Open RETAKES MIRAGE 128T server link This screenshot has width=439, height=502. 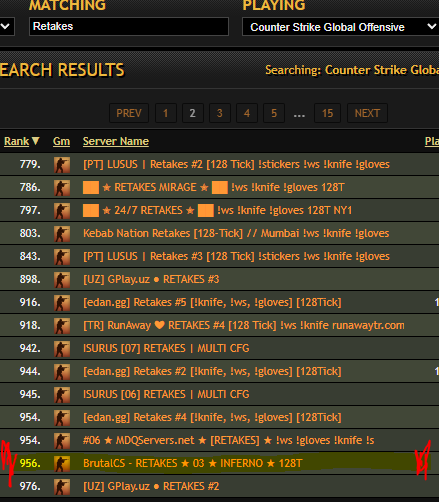coord(214,187)
